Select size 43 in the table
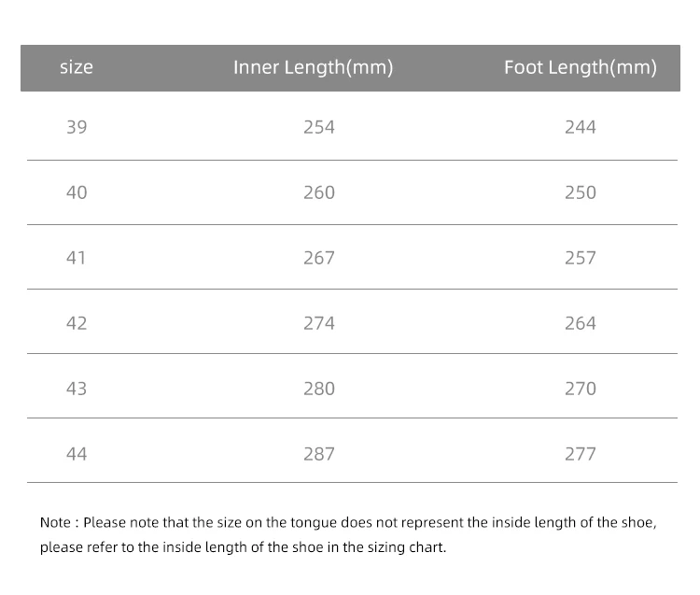Screen dimensions: 700x595 tap(77, 389)
